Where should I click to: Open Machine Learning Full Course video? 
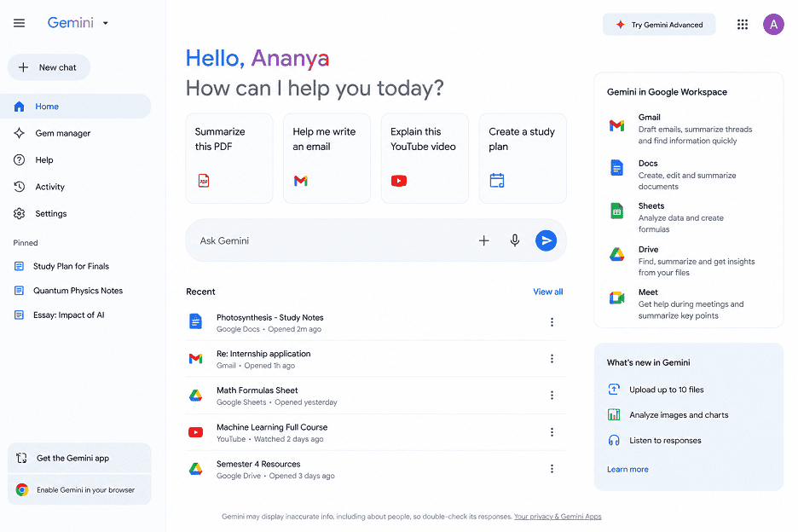(x=376, y=432)
